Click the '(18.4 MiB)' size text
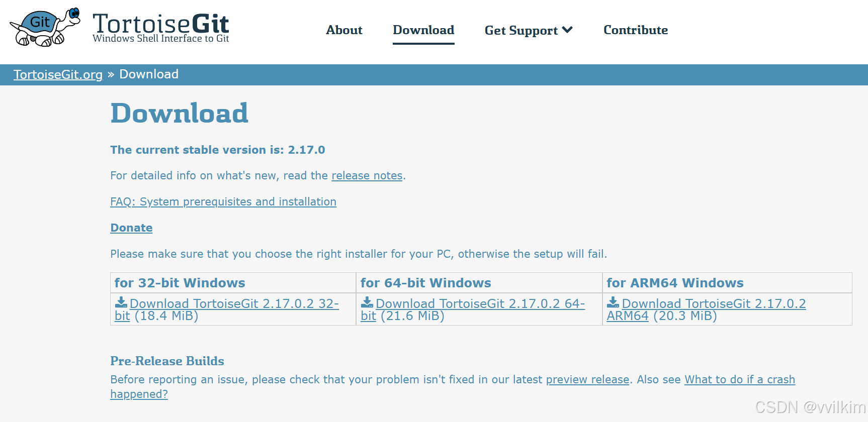This screenshot has height=422, width=868. tap(166, 316)
